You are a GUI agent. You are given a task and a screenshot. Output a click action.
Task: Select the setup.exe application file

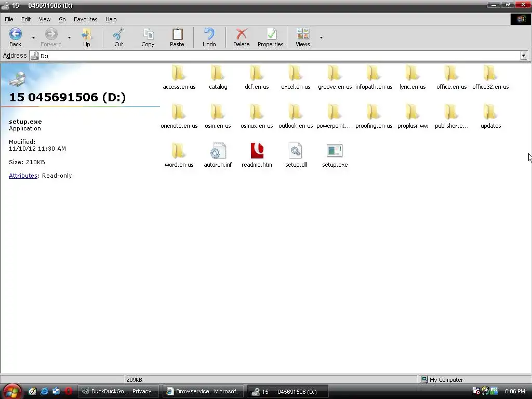[335, 155]
